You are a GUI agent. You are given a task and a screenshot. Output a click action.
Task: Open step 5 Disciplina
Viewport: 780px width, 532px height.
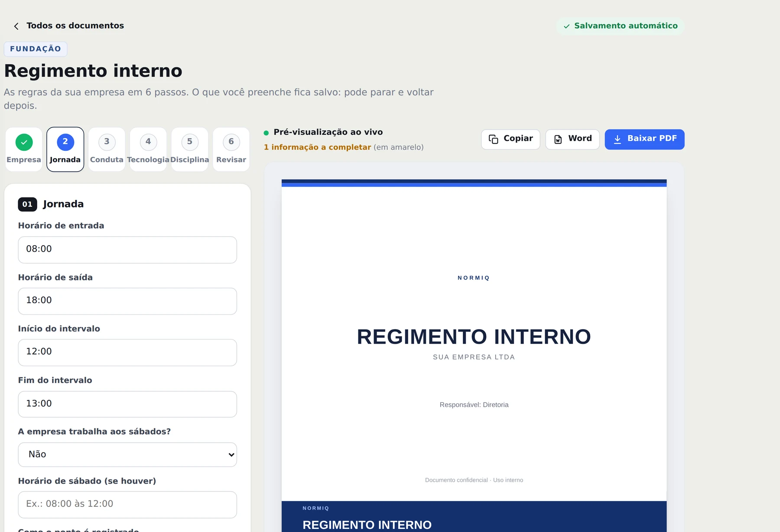pyautogui.click(x=190, y=149)
